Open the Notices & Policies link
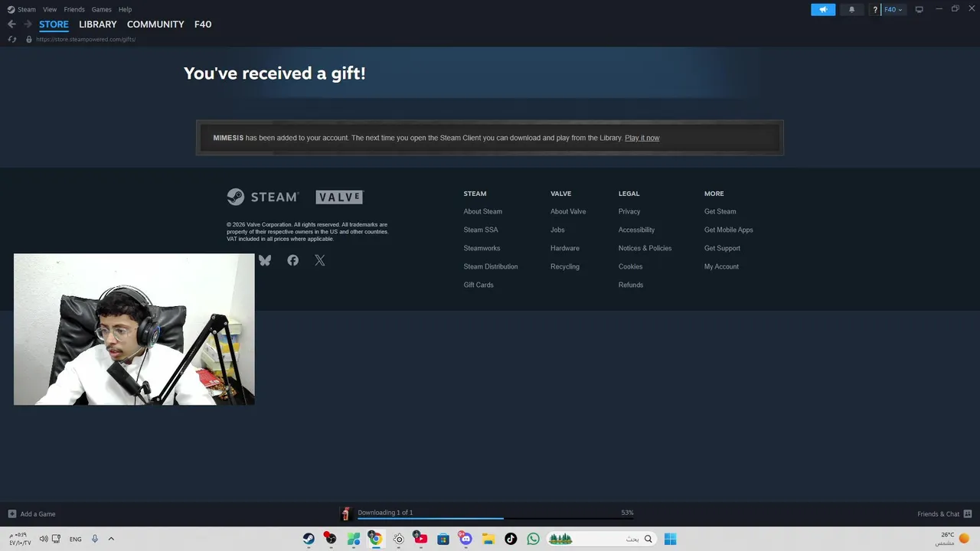This screenshot has width=980, height=551. (645, 248)
